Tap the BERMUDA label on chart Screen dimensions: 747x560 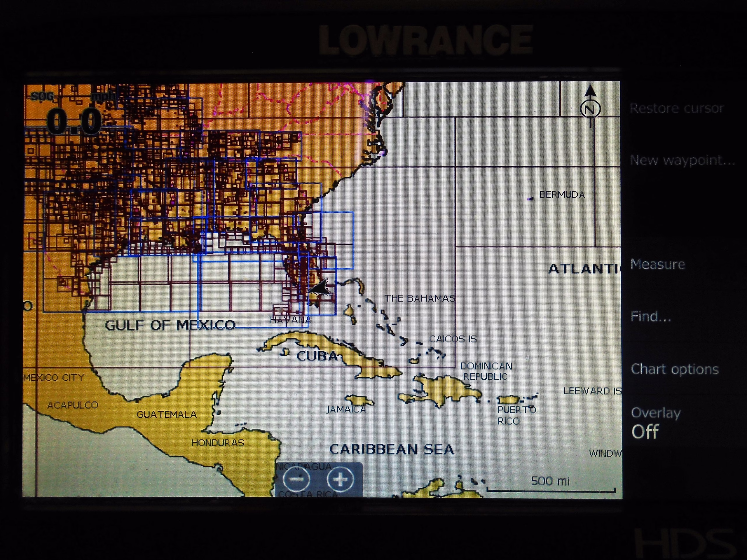tap(562, 195)
